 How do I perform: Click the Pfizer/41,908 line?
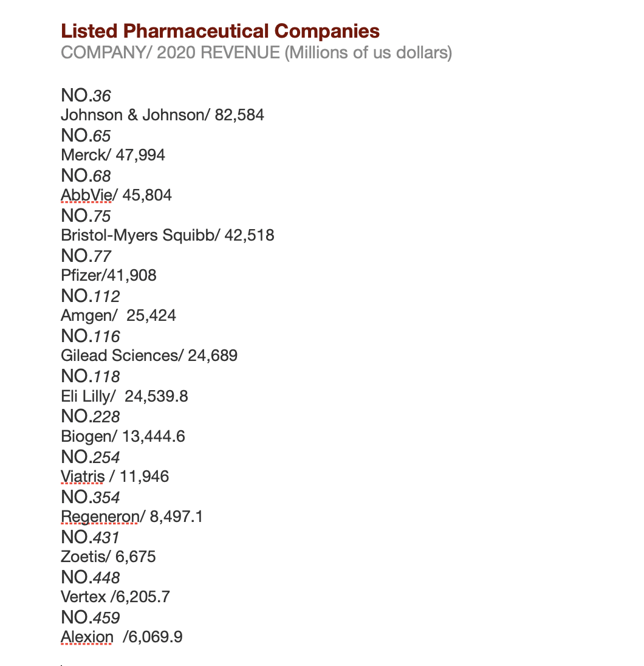pos(109,275)
